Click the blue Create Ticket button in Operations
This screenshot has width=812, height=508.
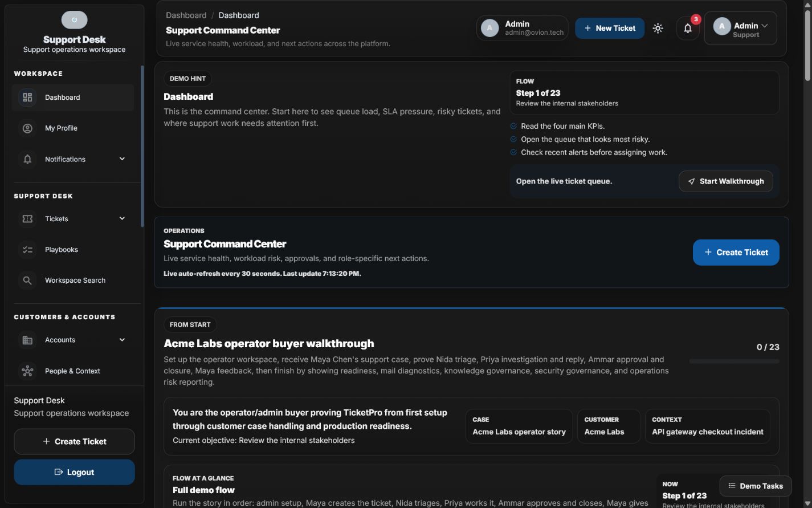tap(736, 253)
